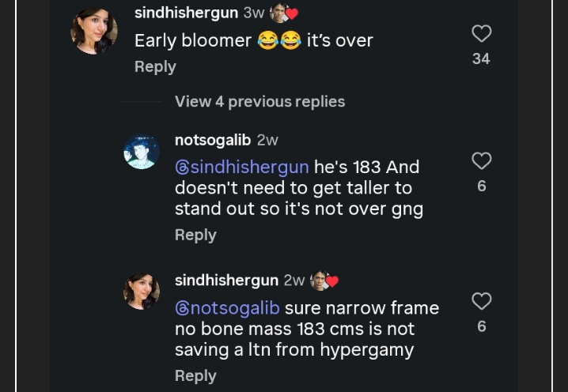View the 34 likes count on the top comment
This screenshot has height=392, width=568.
(x=482, y=58)
